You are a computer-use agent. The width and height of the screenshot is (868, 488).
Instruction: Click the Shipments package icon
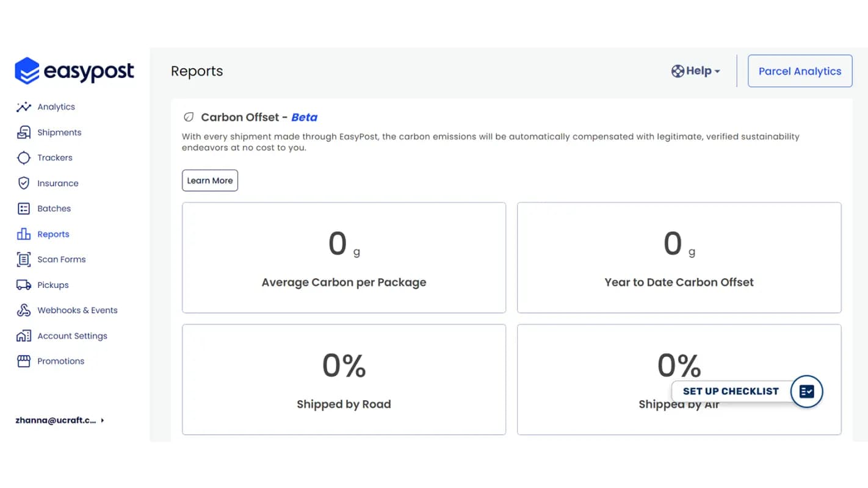[x=24, y=132]
